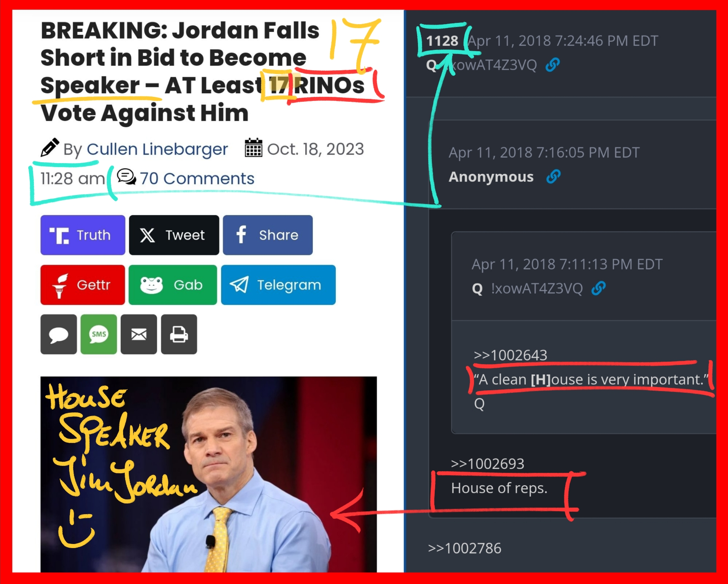
Task: Click the X Tweet share button
Action: tap(174, 235)
